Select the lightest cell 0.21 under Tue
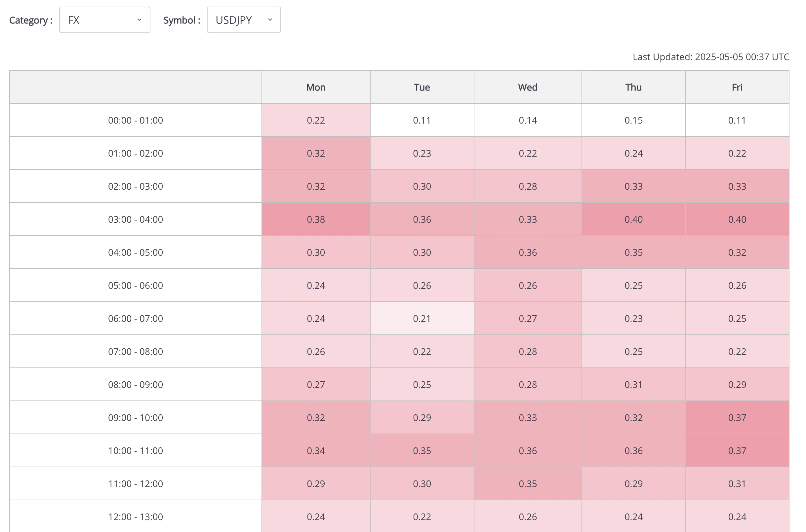This screenshot has height=532, width=806. pos(422,318)
